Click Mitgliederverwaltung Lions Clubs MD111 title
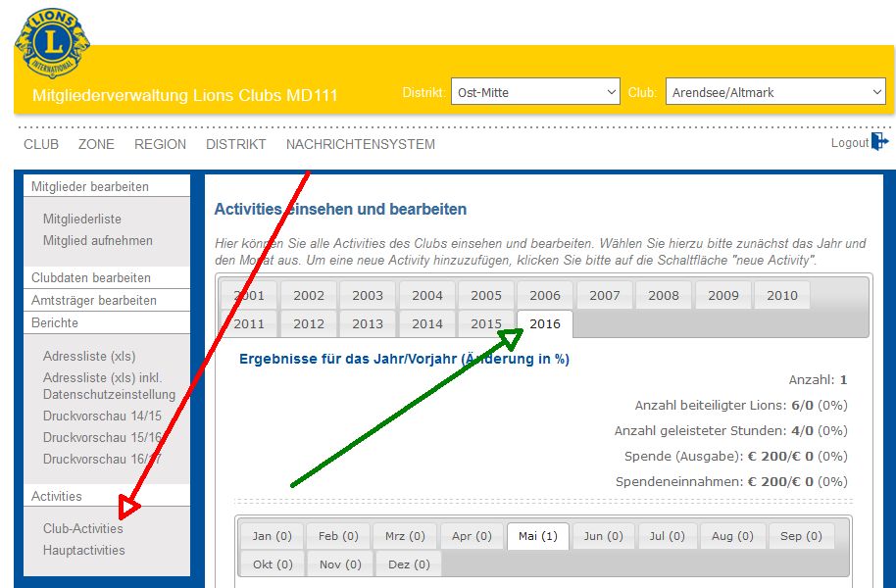Screen dimensions: 896x588 [184, 95]
